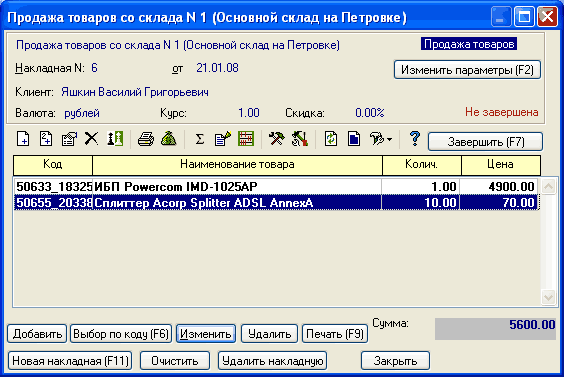Click the refresh document icon
The width and height of the screenshot is (564, 377).
(x=331, y=139)
